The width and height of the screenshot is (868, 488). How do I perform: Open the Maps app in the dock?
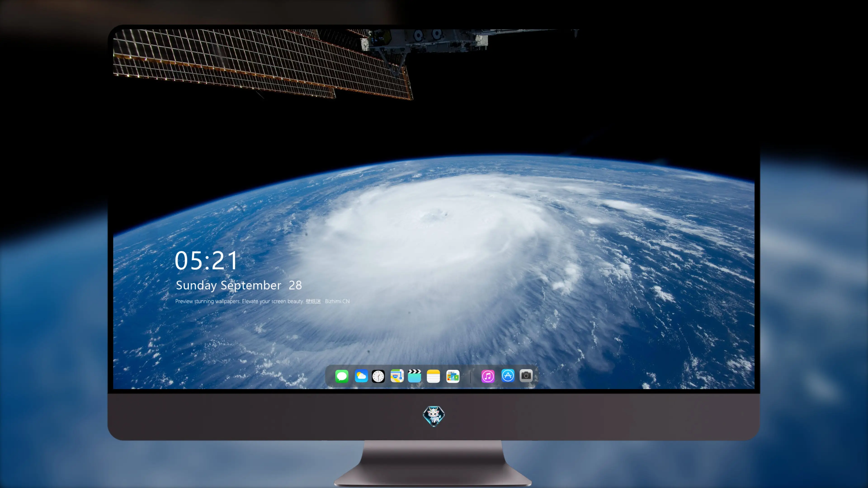click(397, 376)
